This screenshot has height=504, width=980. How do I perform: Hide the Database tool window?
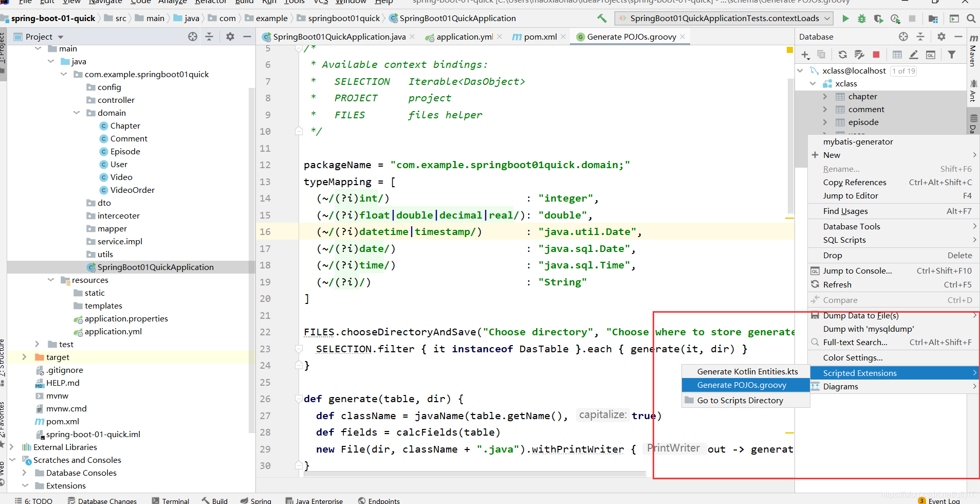pyautogui.click(x=958, y=37)
